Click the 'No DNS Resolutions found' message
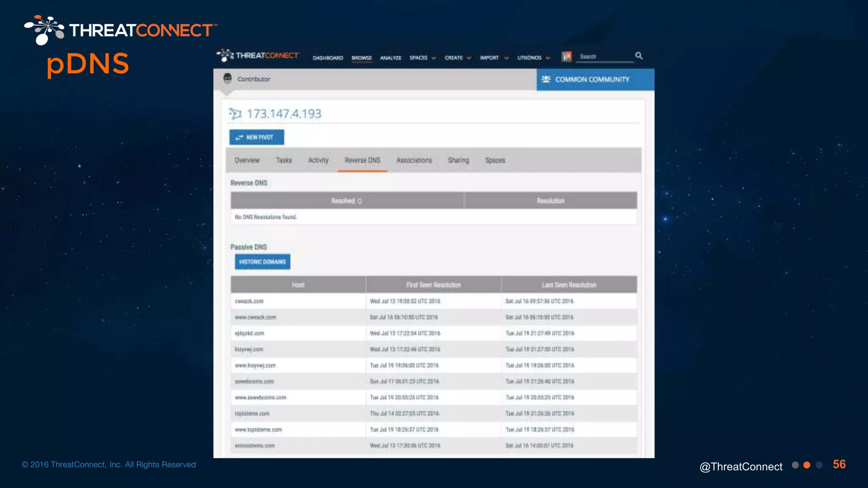Viewport: 868px width, 488px height. click(x=266, y=217)
